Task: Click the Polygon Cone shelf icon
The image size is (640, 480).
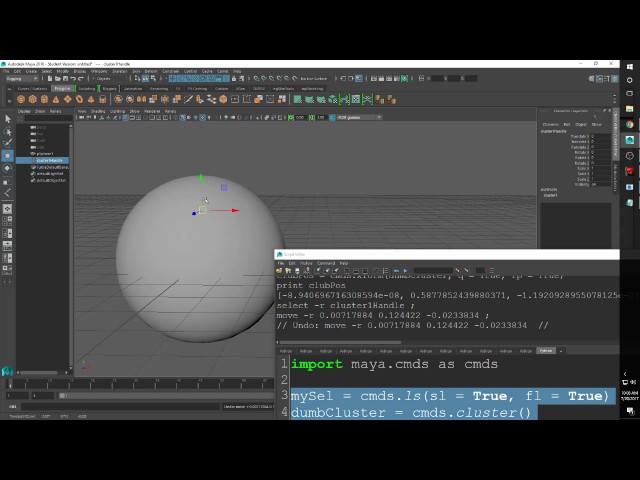Action: [x=56, y=99]
